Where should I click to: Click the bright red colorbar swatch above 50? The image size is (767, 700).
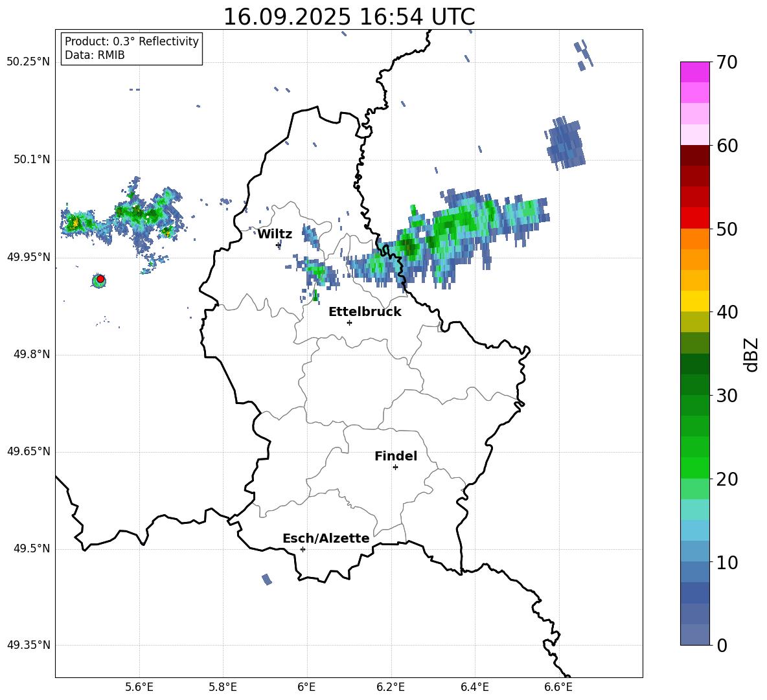tap(694, 218)
